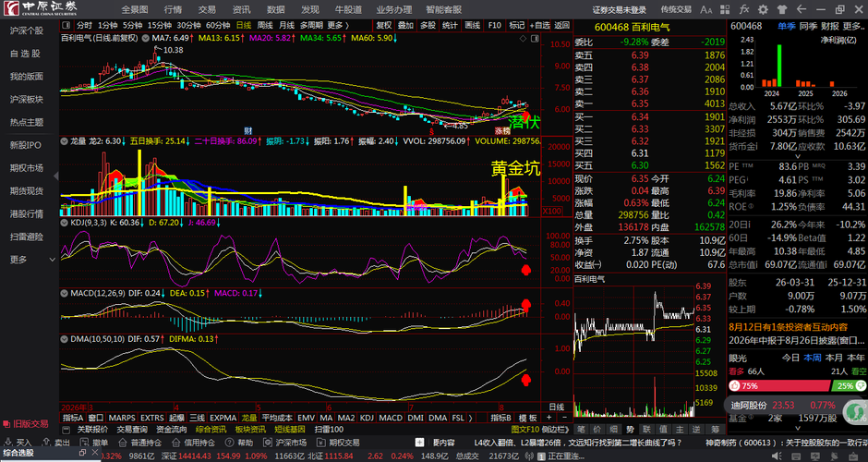Viewport: 868px width, 462px height.
Task: Toggle the 复权 button
Action: click(x=384, y=25)
